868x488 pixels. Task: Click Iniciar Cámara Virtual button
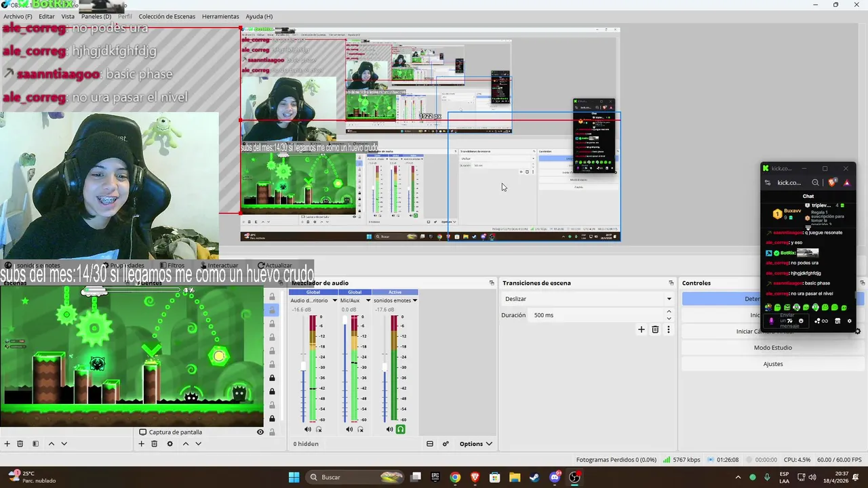click(765, 331)
